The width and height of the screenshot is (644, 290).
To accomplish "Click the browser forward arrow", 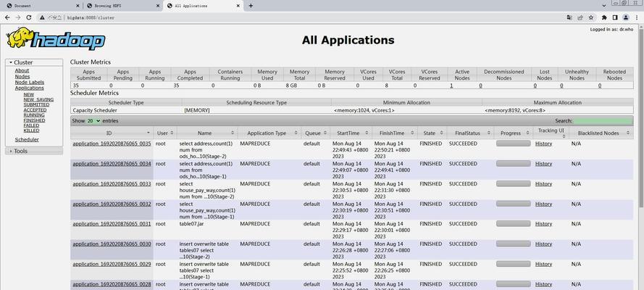I will (18, 17).
